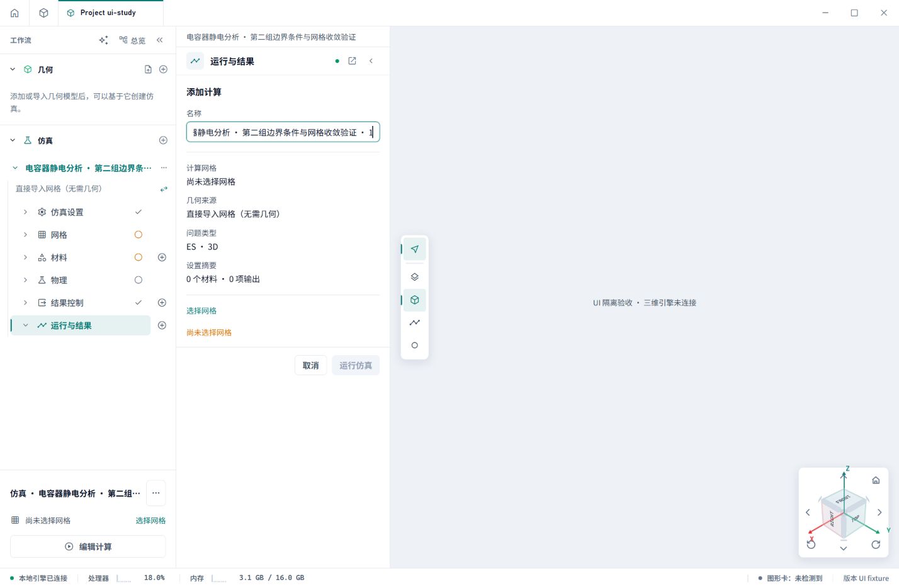Click the 名称 input field
This screenshot has height=588, width=899.
pos(283,132)
